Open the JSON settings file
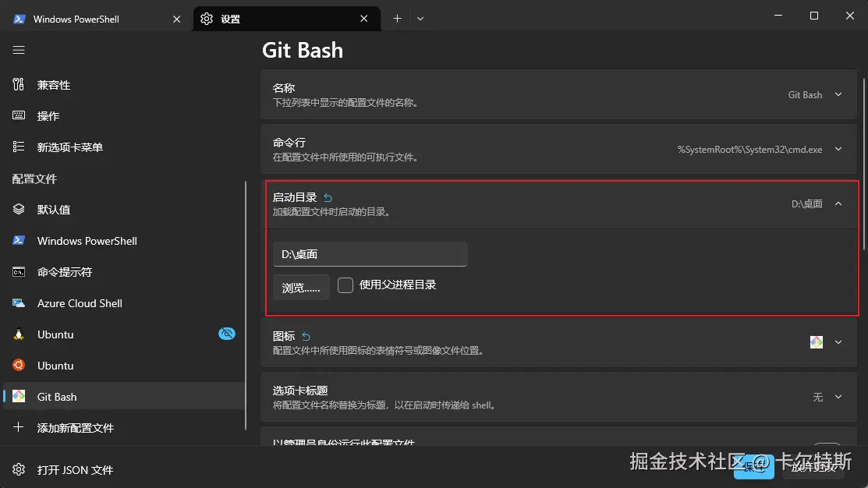 (x=75, y=469)
